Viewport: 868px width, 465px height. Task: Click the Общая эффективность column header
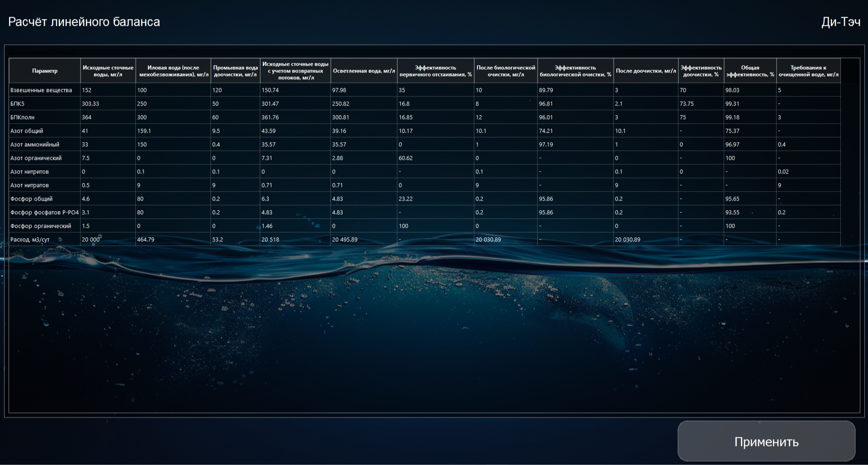click(x=750, y=71)
